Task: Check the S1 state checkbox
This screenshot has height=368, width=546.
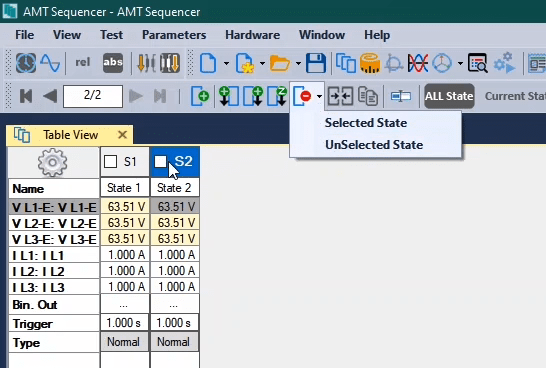Action: (110, 162)
